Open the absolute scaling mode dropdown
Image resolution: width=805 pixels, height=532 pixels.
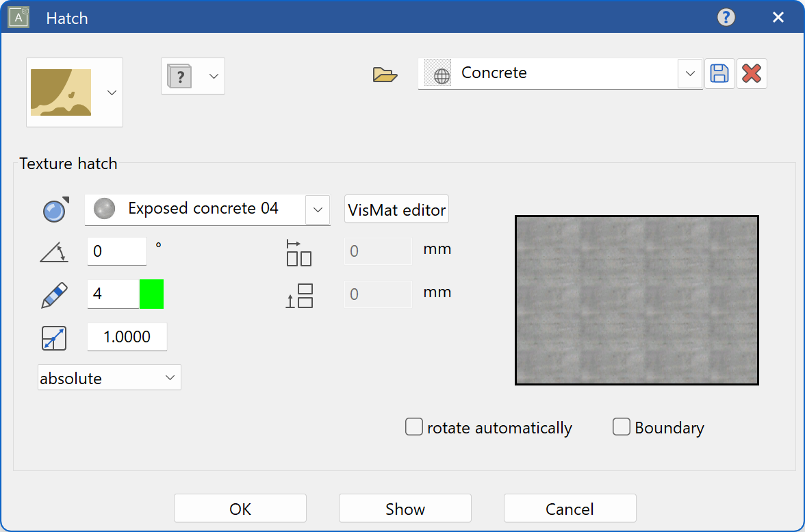pyautogui.click(x=110, y=378)
